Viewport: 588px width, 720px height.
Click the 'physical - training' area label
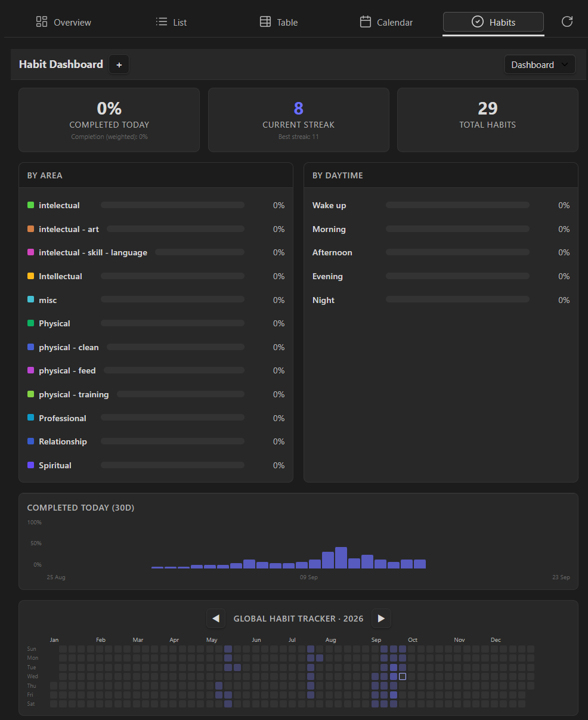pos(74,394)
